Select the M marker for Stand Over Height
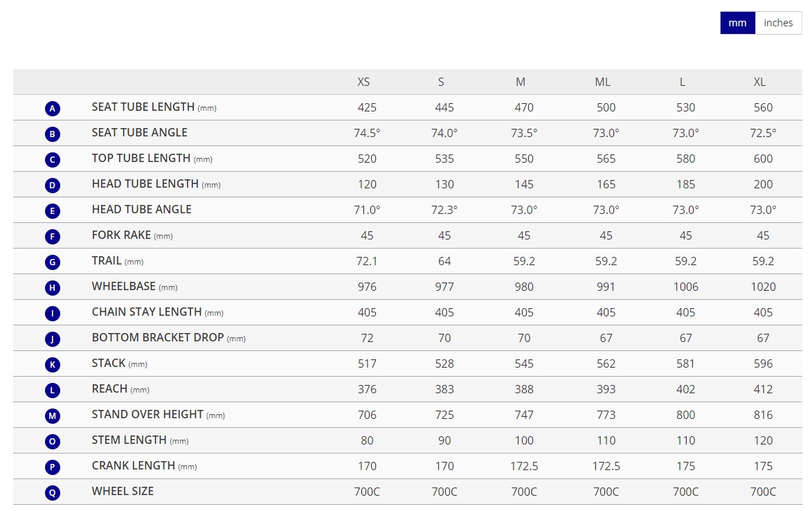Image resolution: width=812 pixels, height=511 pixels. (x=53, y=416)
